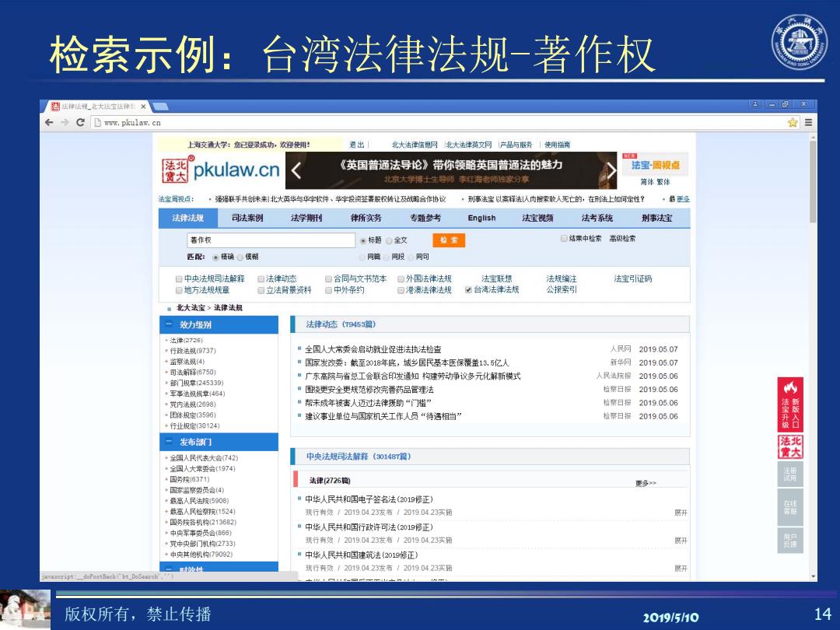The width and height of the screenshot is (840, 630).
Task: Expand 展开 for 电子签名法(2019修正)
Action: point(681,513)
